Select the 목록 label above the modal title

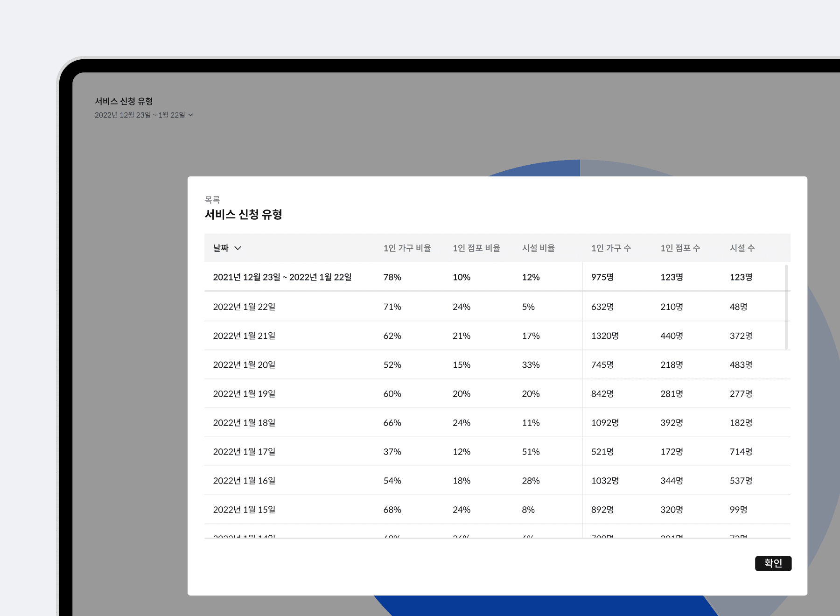point(212,199)
